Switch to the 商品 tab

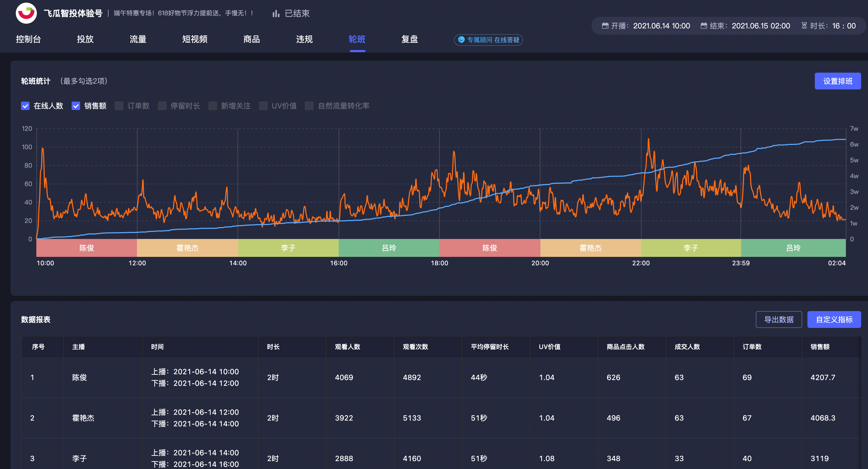pos(252,39)
